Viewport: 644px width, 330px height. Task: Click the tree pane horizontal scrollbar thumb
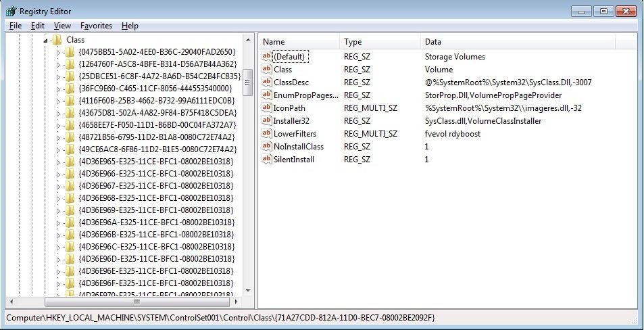(x=137, y=302)
